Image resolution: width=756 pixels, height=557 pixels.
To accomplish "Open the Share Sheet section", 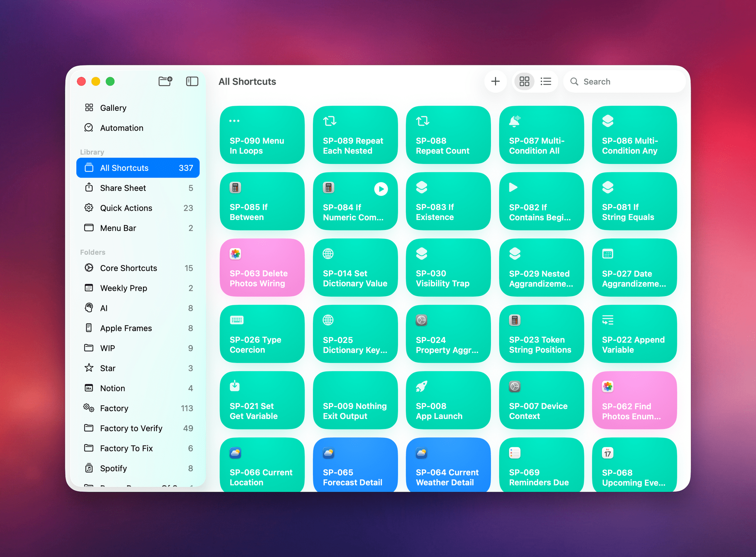I will point(123,188).
